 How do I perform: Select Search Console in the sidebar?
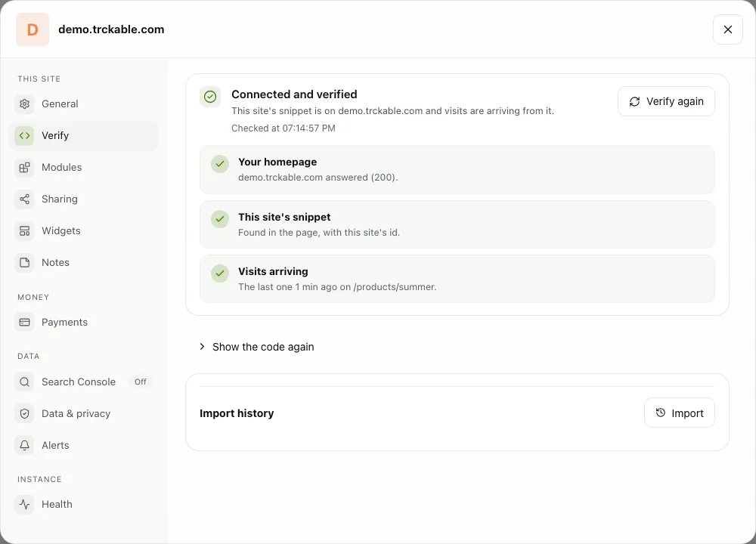click(83, 382)
